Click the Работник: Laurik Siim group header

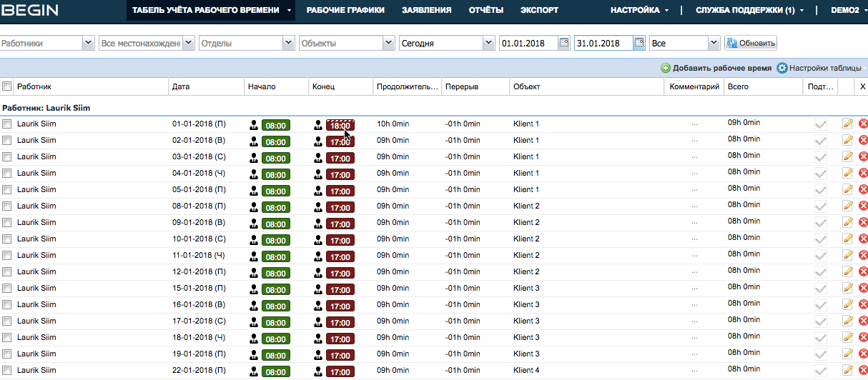(x=46, y=108)
